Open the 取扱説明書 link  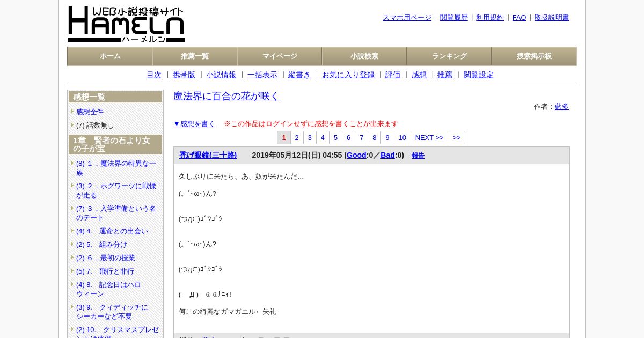pyautogui.click(x=552, y=18)
